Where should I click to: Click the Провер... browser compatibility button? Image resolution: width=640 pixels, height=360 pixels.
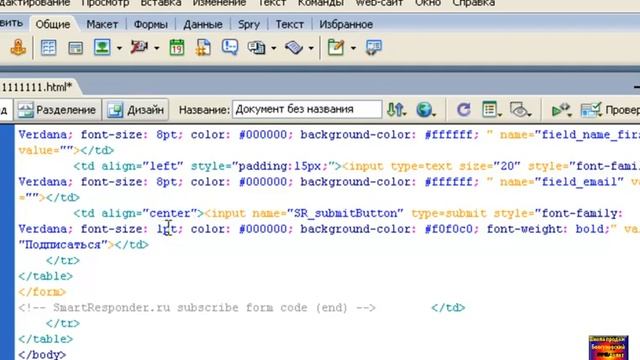click(610, 110)
